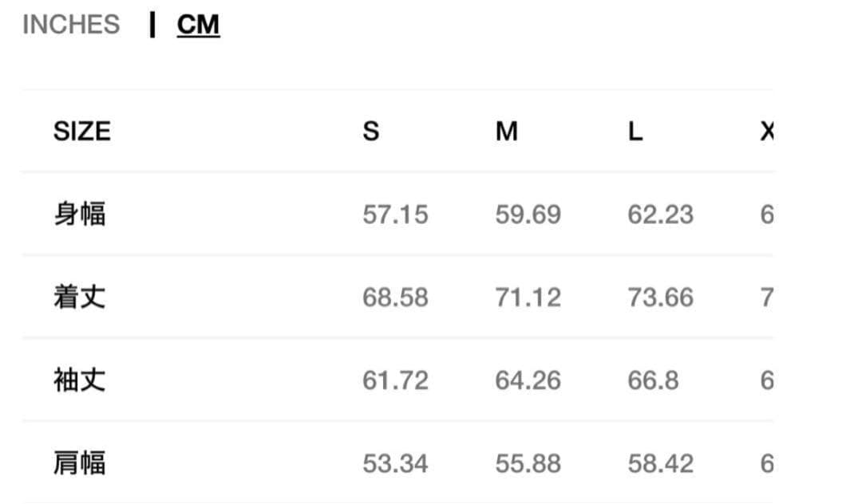Click the 71.12 length value
862x504 pixels.
point(528,297)
